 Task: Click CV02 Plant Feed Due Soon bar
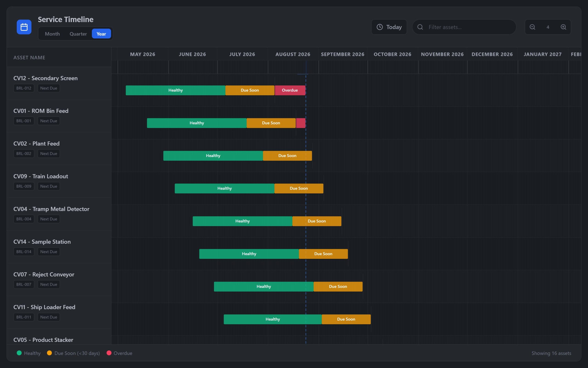tap(287, 156)
